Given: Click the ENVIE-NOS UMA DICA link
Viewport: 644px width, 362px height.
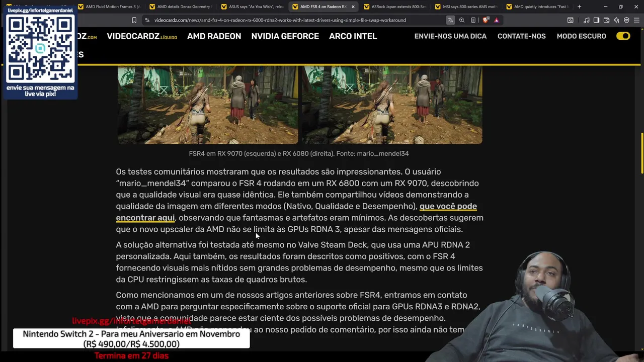Looking at the screenshot, I should [x=450, y=36].
